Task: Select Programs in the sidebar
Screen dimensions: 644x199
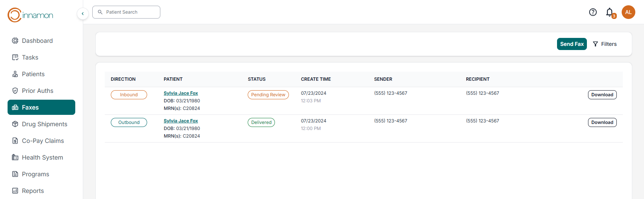Action: tap(35, 174)
